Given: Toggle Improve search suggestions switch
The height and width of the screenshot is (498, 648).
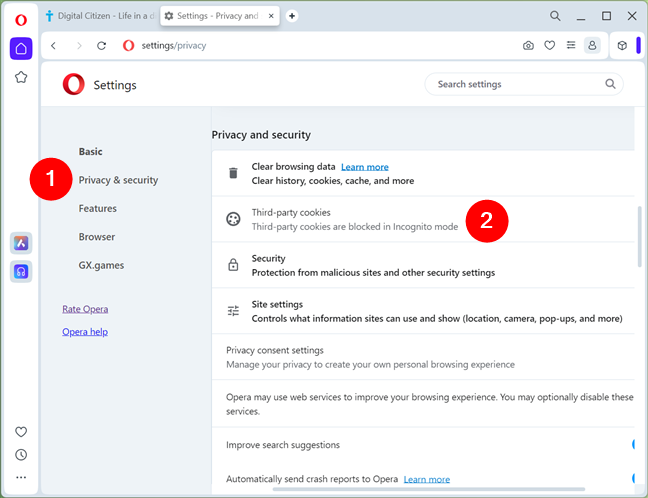Looking at the screenshot, I should [633, 445].
